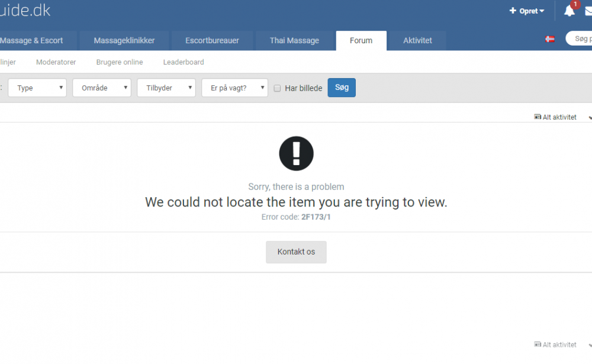
Task: Expand the Er på vagt? dropdown
Action: tap(235, 88)
